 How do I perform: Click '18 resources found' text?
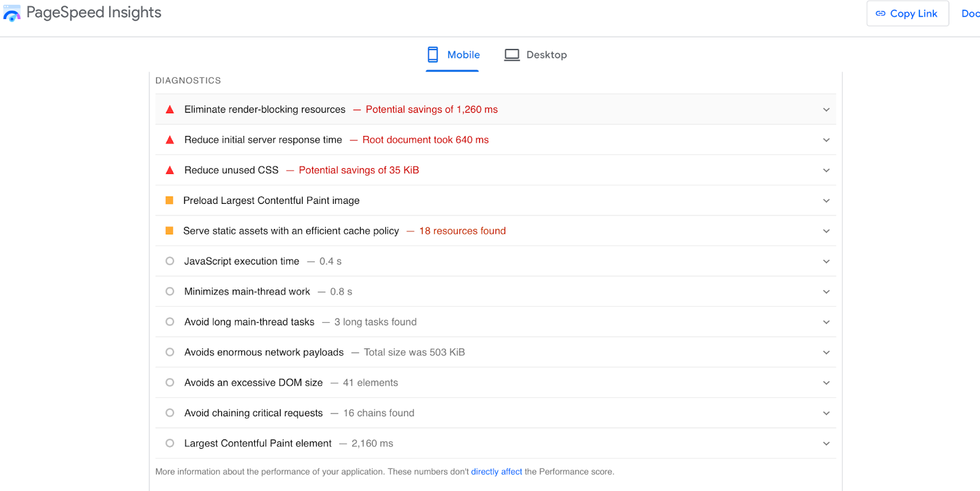tap(462, 231)
